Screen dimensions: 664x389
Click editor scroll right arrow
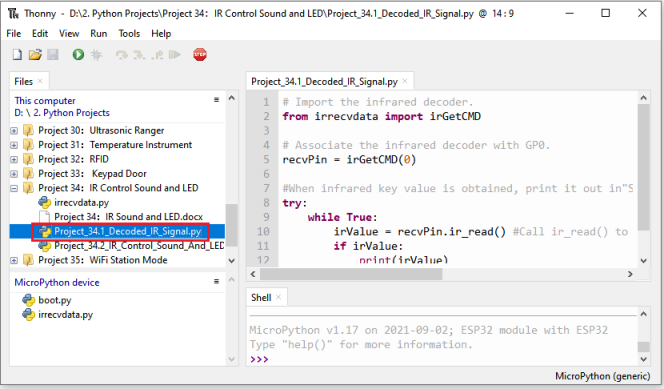[x=630, y=274]
